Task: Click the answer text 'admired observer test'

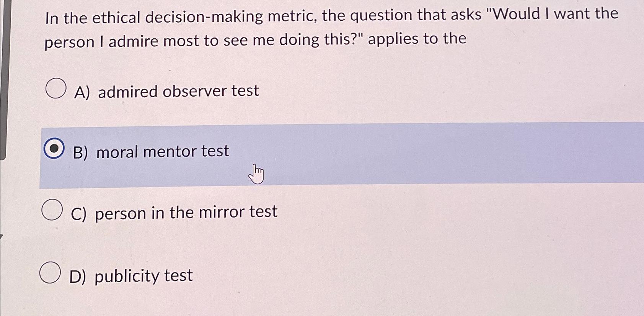Action: click(177, 91)
